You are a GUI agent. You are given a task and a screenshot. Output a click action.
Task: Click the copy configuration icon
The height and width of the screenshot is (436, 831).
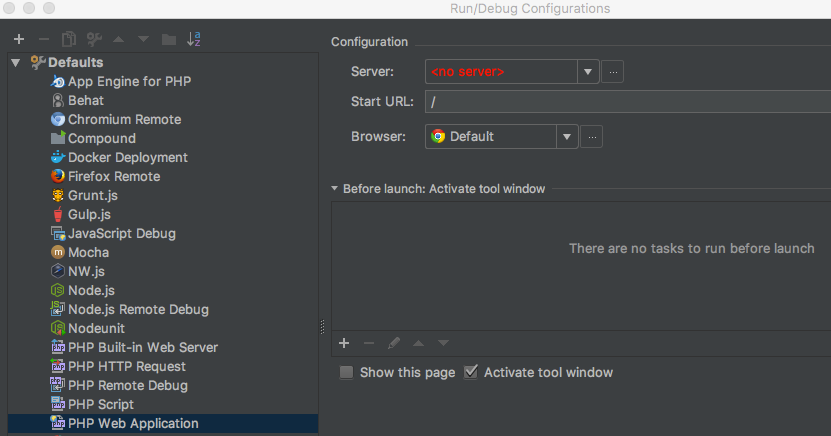[69, 39]
